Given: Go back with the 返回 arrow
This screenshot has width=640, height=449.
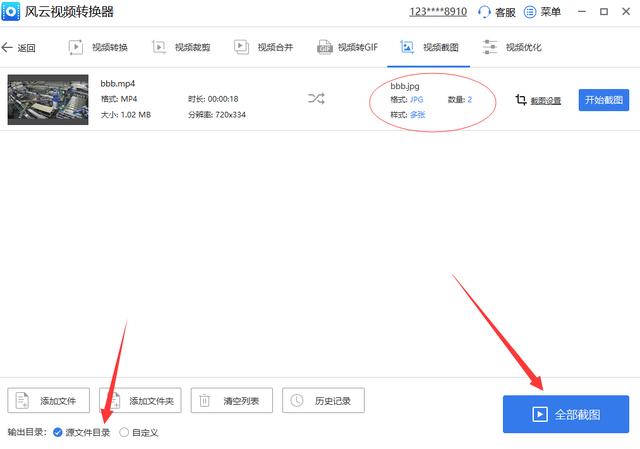Looking at the screenshot, I should pos(18,48).
